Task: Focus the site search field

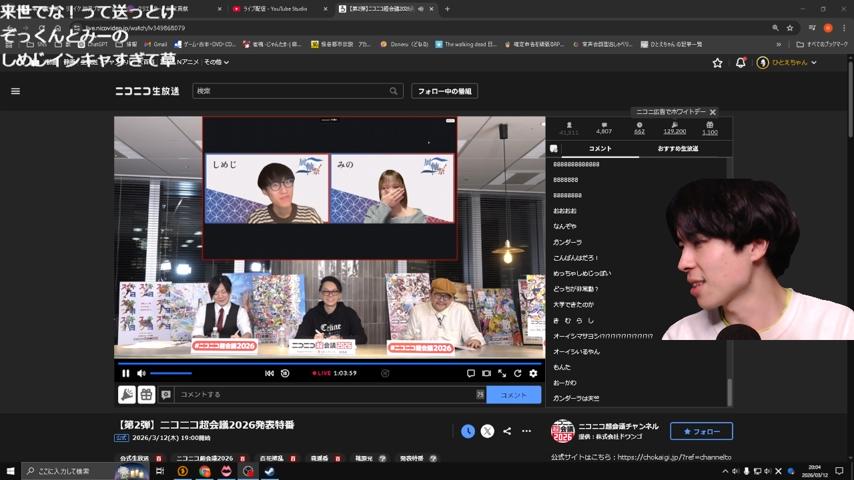Action: [291, 91]
